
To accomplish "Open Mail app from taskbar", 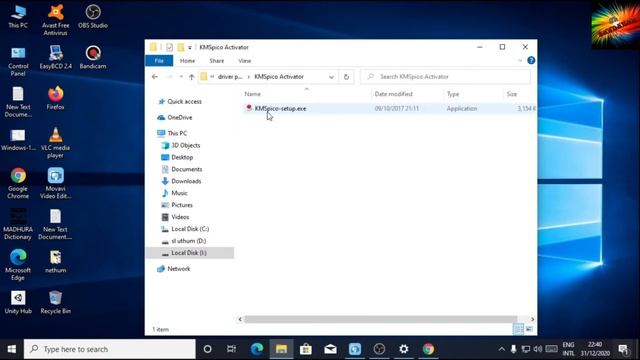I will pos(330,349).
